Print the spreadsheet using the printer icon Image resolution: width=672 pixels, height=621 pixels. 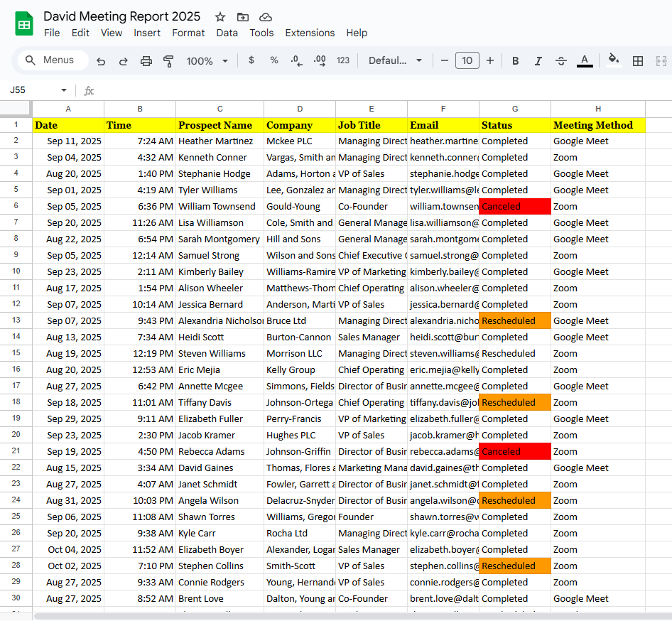coord(146,61)
